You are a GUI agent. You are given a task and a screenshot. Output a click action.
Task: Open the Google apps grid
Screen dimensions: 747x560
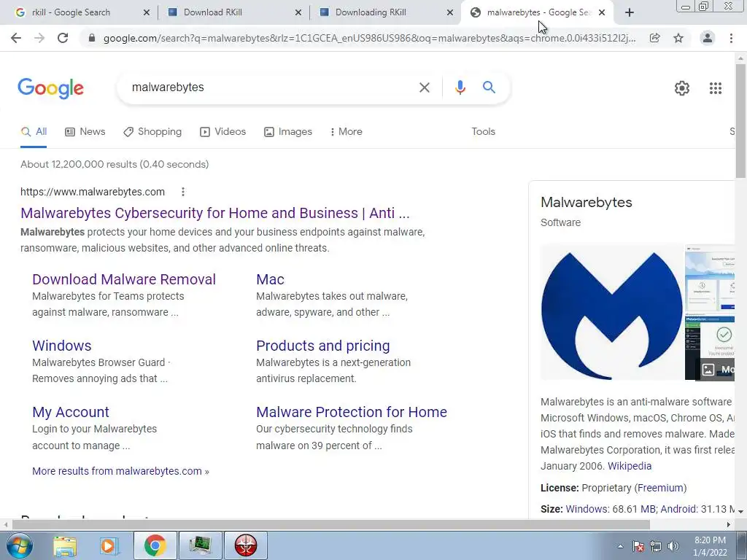tap(716, 88)
